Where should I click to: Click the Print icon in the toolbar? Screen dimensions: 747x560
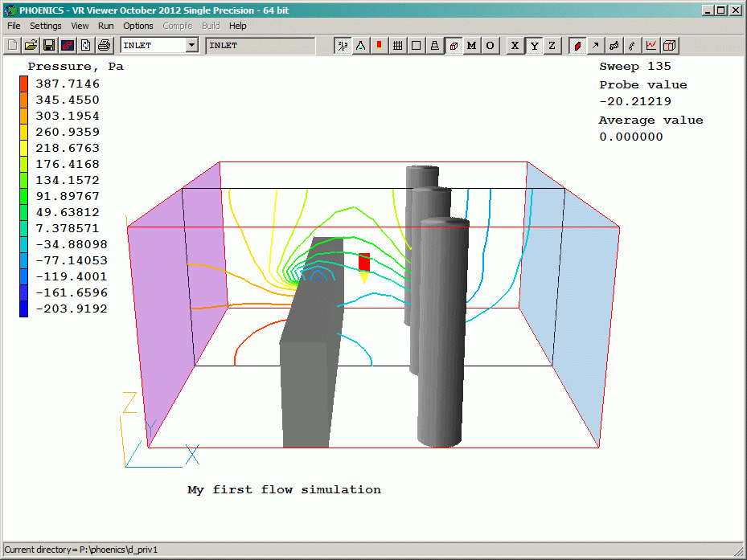104,46
